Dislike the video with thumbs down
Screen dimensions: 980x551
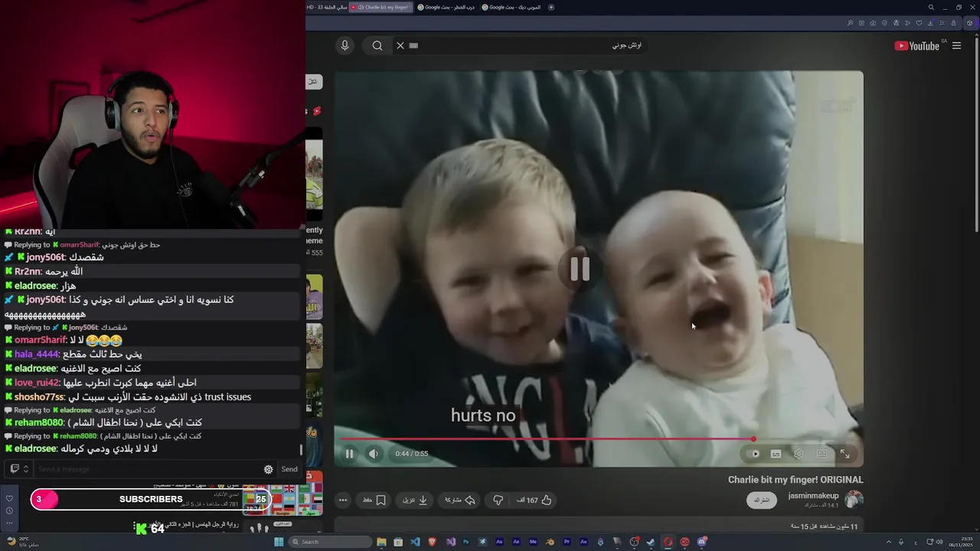click(x=498, y=500)
